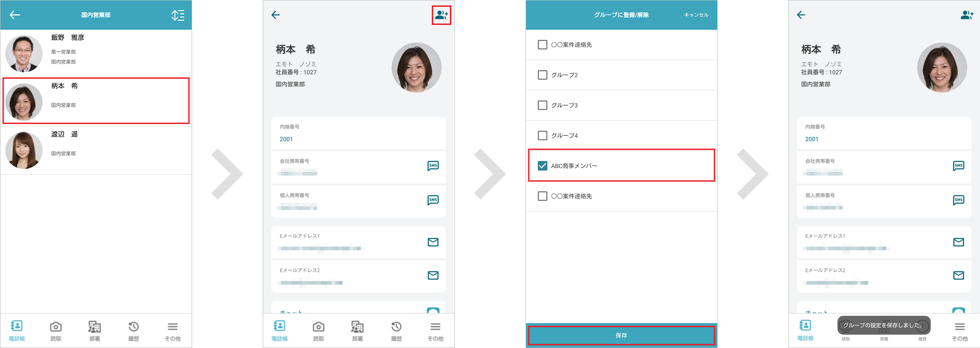980x348 pixels.
Task: Call extension 2001 on detail screen without toast
Action: pos(286,139)
